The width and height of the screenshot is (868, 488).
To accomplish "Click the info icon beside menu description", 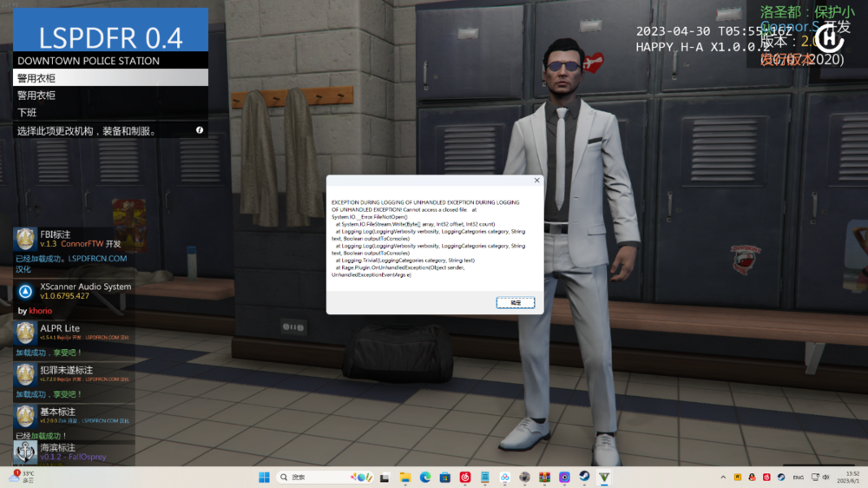I will tap(200, 130).
